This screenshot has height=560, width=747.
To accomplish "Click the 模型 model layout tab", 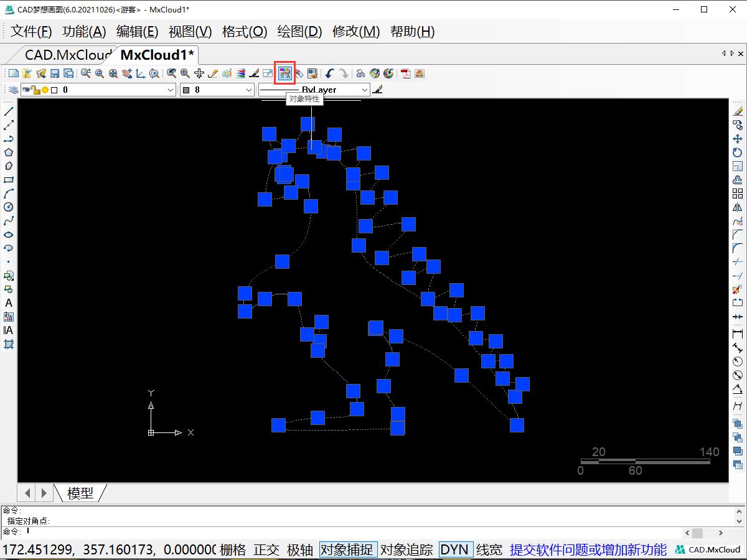I will coord(80,493).
